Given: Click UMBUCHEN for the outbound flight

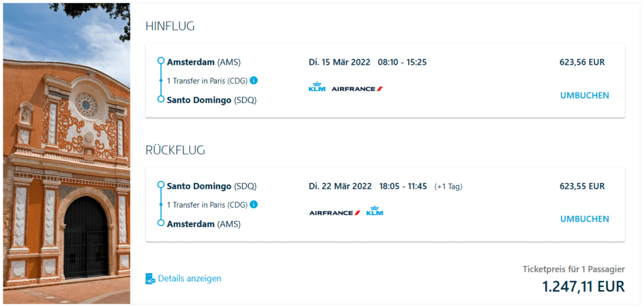Looking at the screenshot, I should pos(584,95).
